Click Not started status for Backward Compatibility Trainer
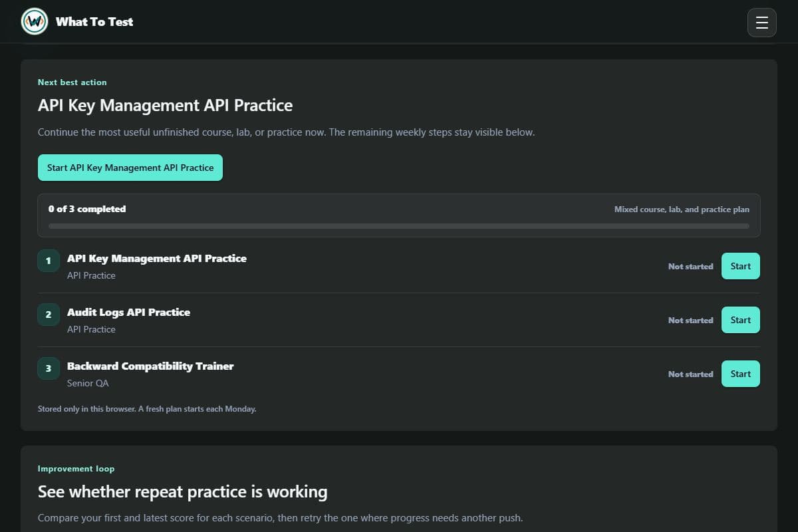This screenshot has height=532, width=798. [x=690, y=374]
